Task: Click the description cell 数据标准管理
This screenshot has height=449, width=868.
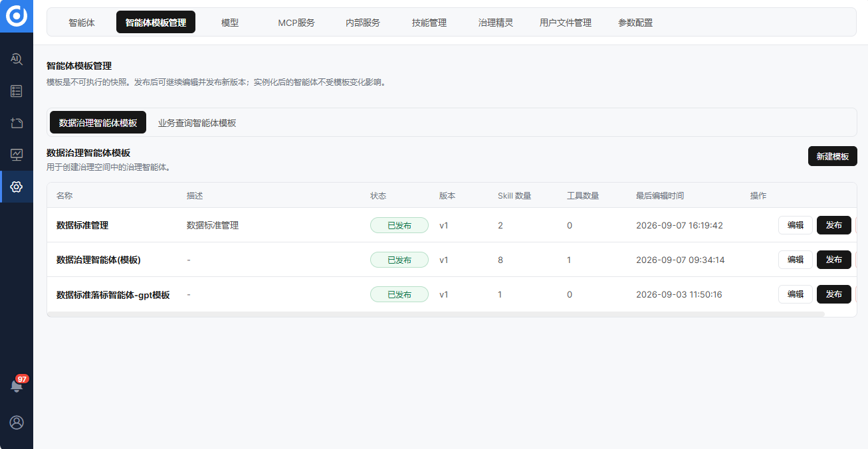Action: click(x=213, y=225)
